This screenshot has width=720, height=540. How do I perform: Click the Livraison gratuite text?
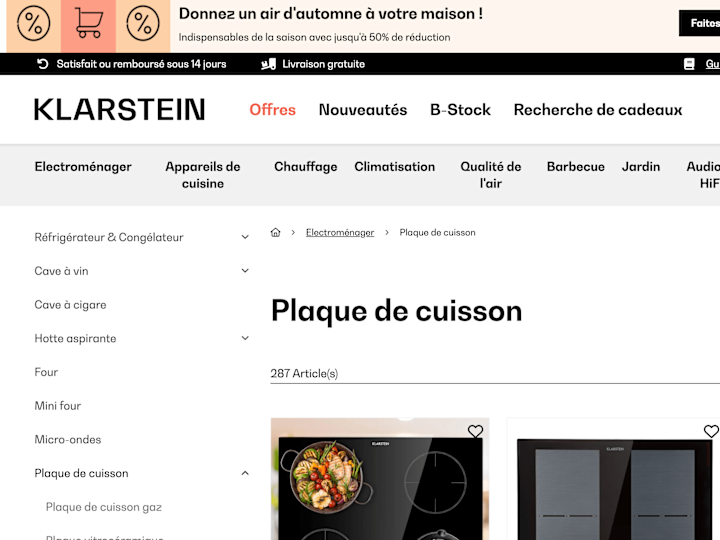click(x=324, y=64)
